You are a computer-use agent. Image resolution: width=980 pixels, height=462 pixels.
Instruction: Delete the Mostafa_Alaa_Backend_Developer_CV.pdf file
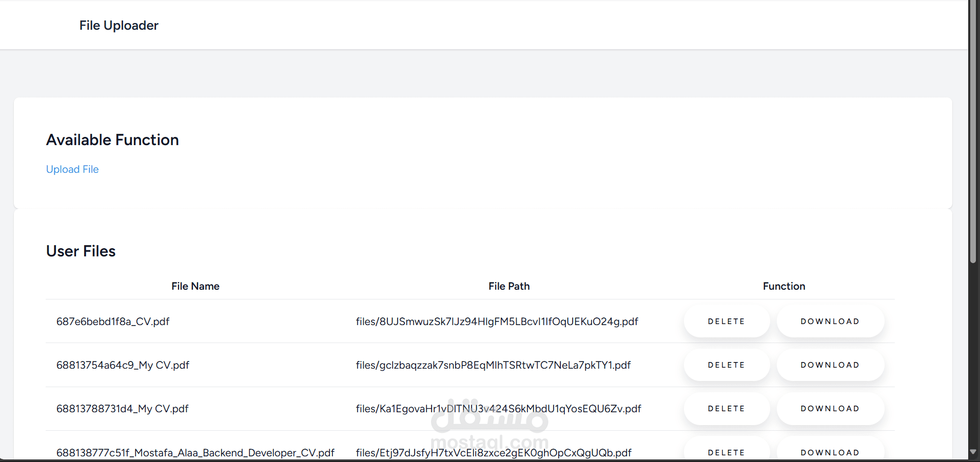click(x=727, y=449)
